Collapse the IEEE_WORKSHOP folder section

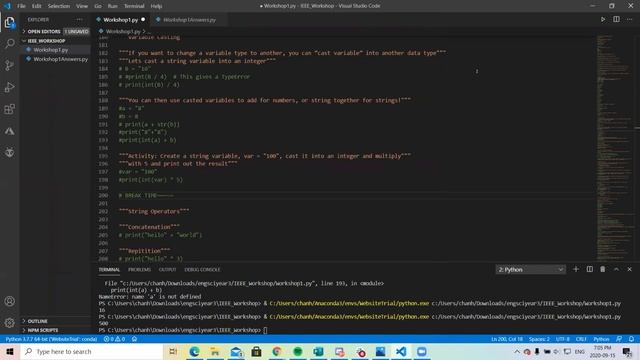coord(55,41)
